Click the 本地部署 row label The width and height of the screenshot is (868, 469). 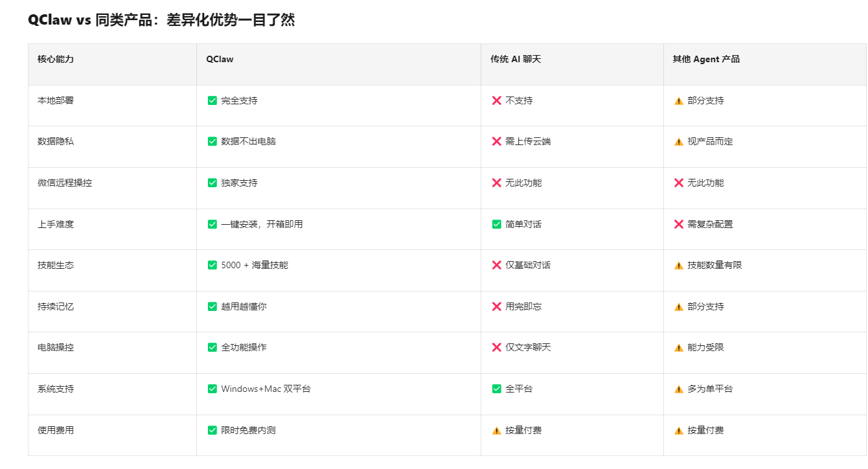[56, 100]
